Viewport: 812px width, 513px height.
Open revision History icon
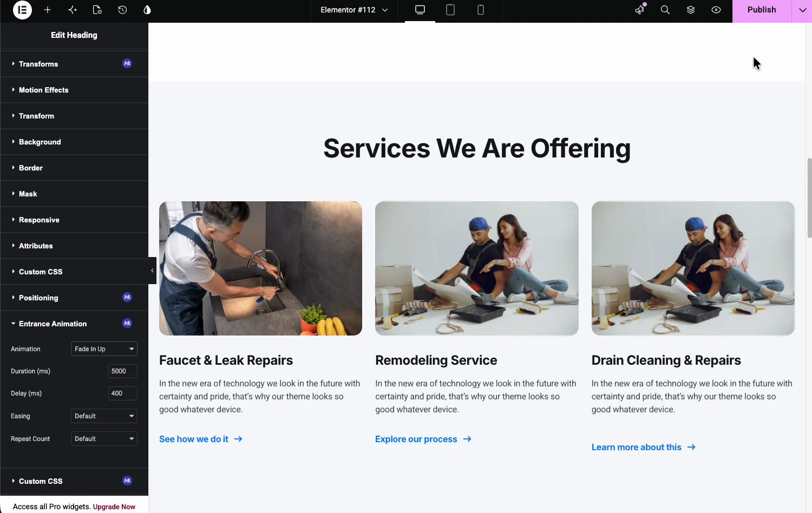tap(122, 10)
